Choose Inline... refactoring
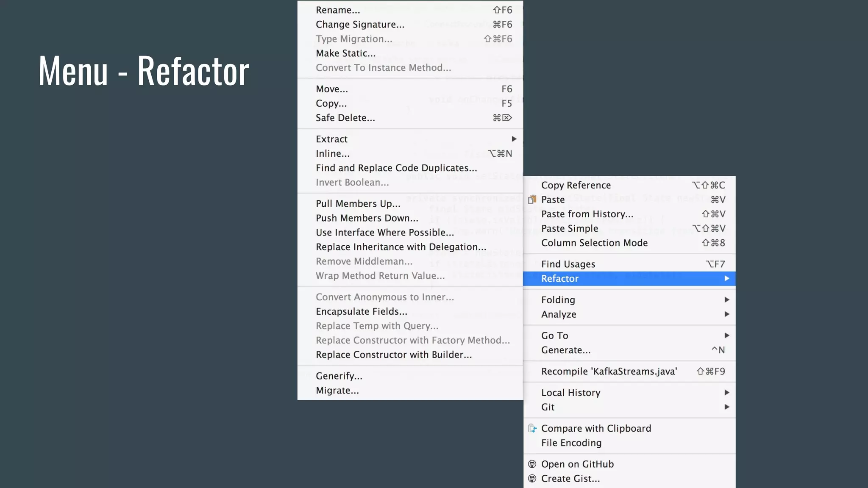Screen dimensions: 868x488 pyautogui.click(x=410, y=153)
